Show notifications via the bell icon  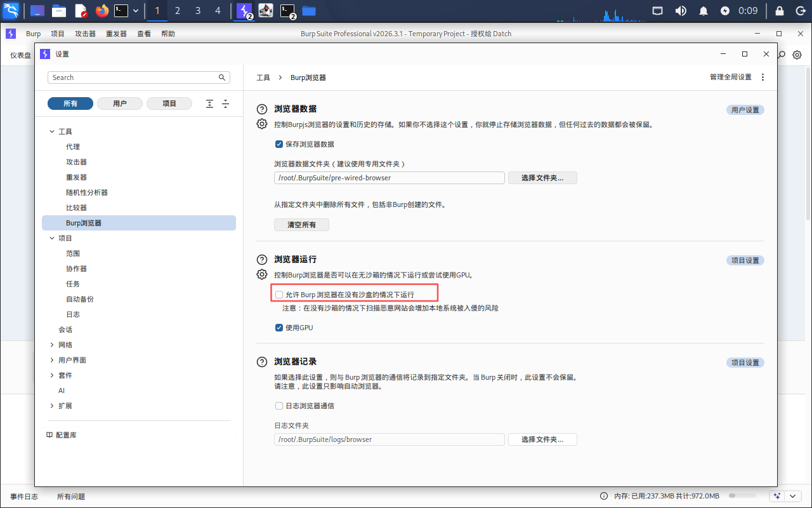(704, 11)
